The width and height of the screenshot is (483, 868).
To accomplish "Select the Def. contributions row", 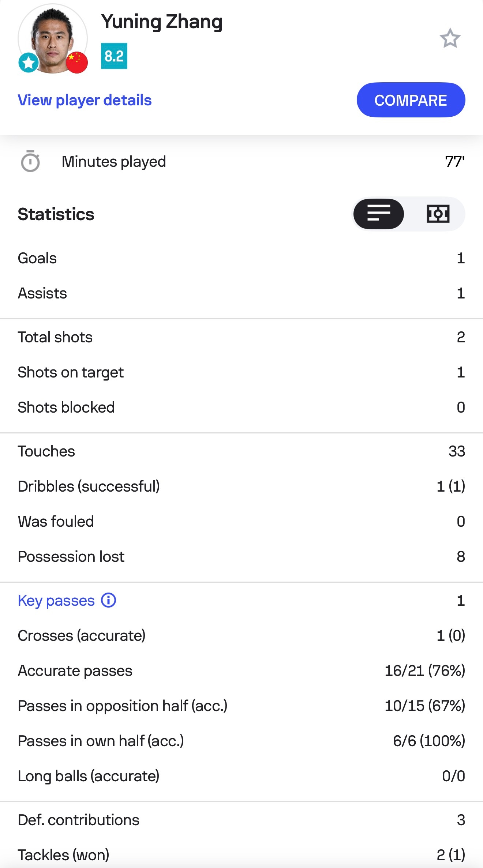I will 241,820.
